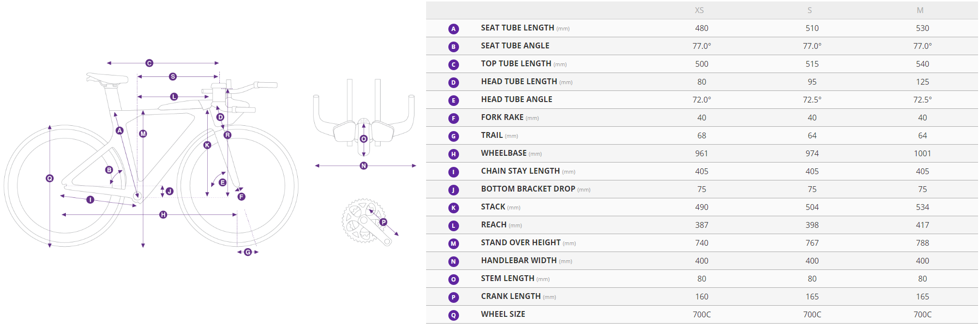Click the S marker above the bike's top tube

173,76
